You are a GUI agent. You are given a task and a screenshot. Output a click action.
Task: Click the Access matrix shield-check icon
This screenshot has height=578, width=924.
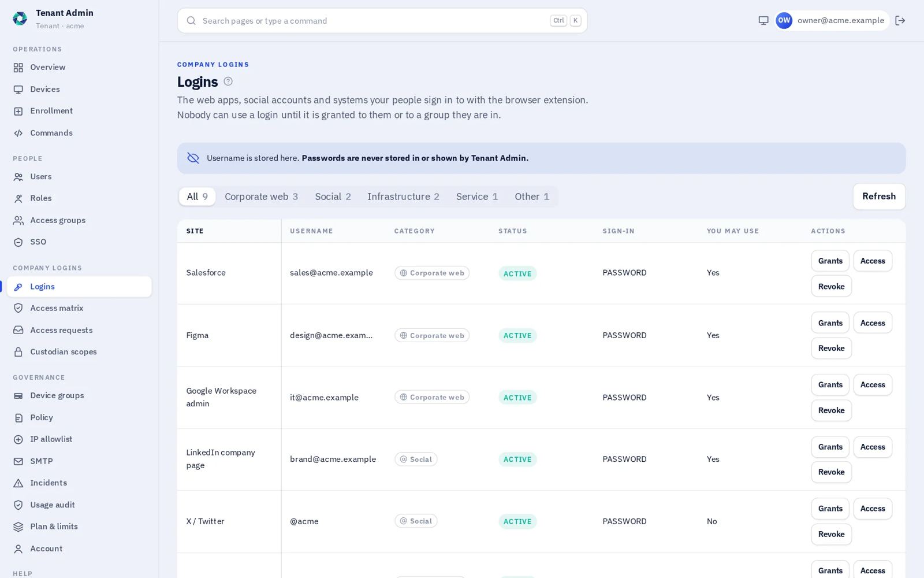coord(18,308)
